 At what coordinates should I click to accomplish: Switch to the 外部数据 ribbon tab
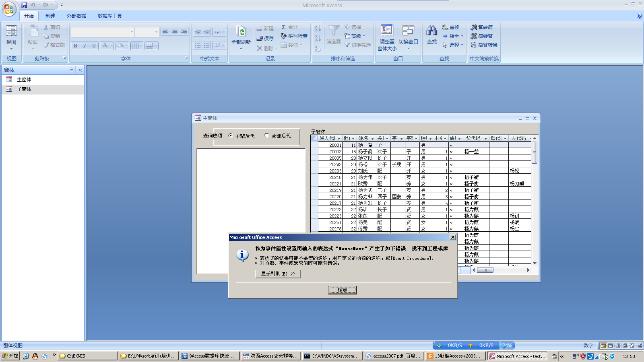76,16
